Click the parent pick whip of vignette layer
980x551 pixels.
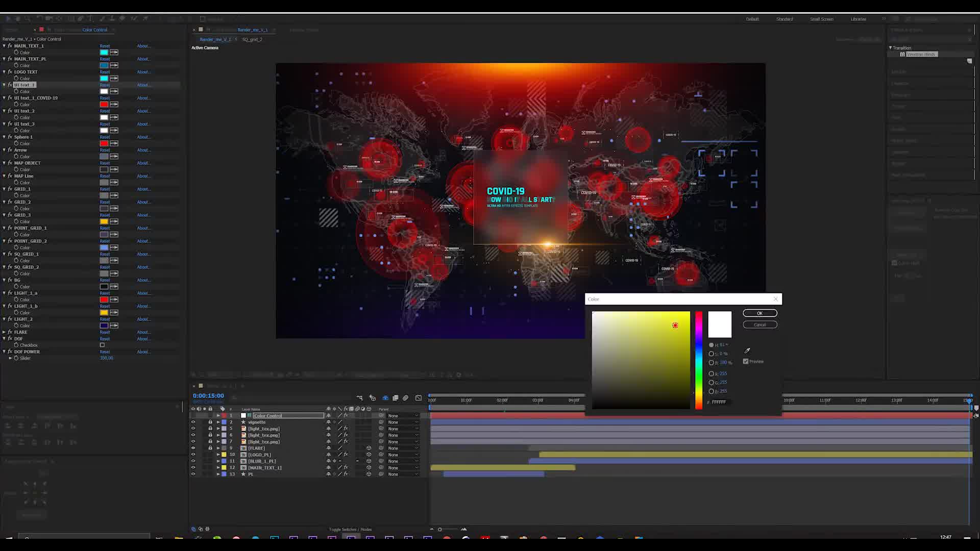coord(381,422)
